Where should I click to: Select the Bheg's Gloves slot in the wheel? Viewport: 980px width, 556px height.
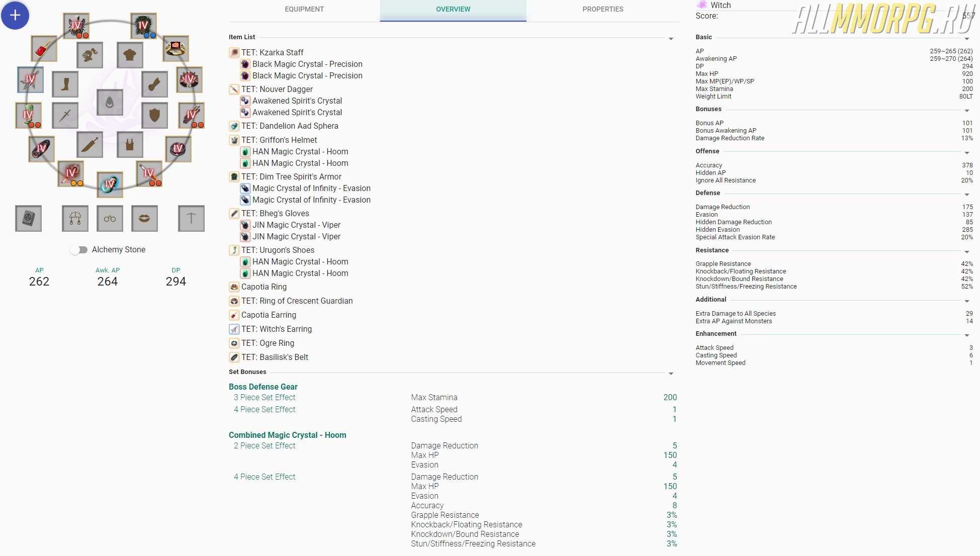[192, 115]
